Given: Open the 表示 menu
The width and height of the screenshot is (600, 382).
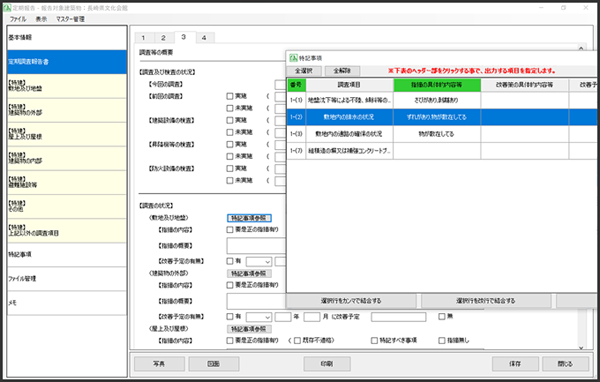Looking at the screenshot, I should tap(41, 19).
